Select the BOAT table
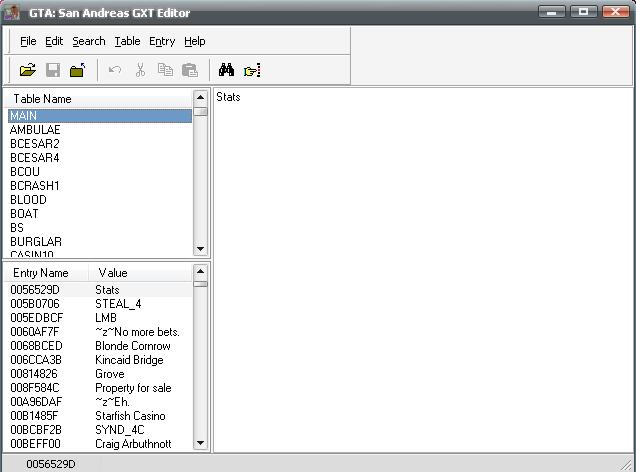 [100, 214]
